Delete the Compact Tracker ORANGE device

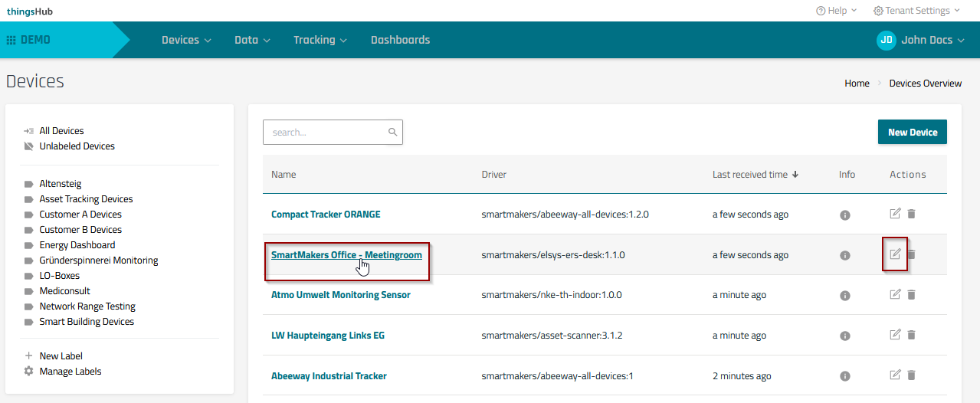(x=911, y=215)
